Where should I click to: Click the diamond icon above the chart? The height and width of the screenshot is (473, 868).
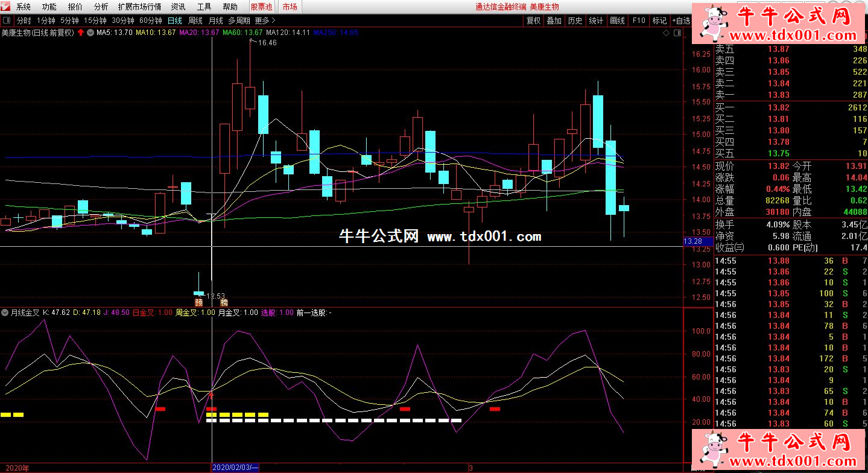click(x=665, y=33)
